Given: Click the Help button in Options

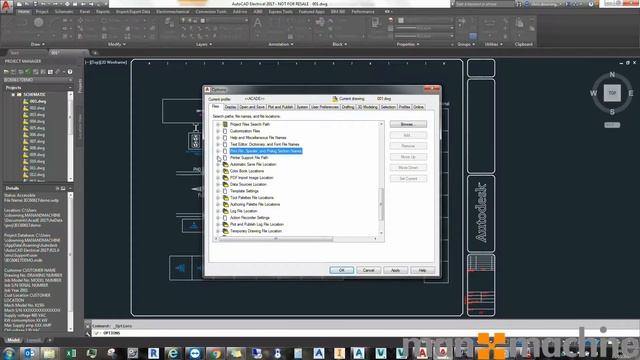Looking at the screenshot, I should point(422,270).
